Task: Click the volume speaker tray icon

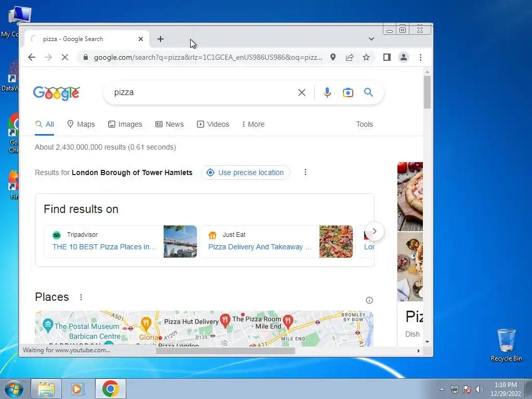Action: (479, 389)
